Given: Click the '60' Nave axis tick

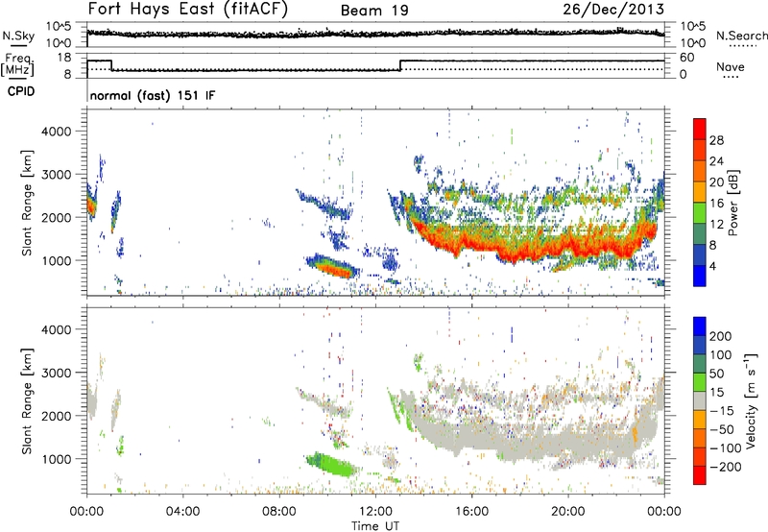Looking at the screenshot, I should tap(686, 58).
